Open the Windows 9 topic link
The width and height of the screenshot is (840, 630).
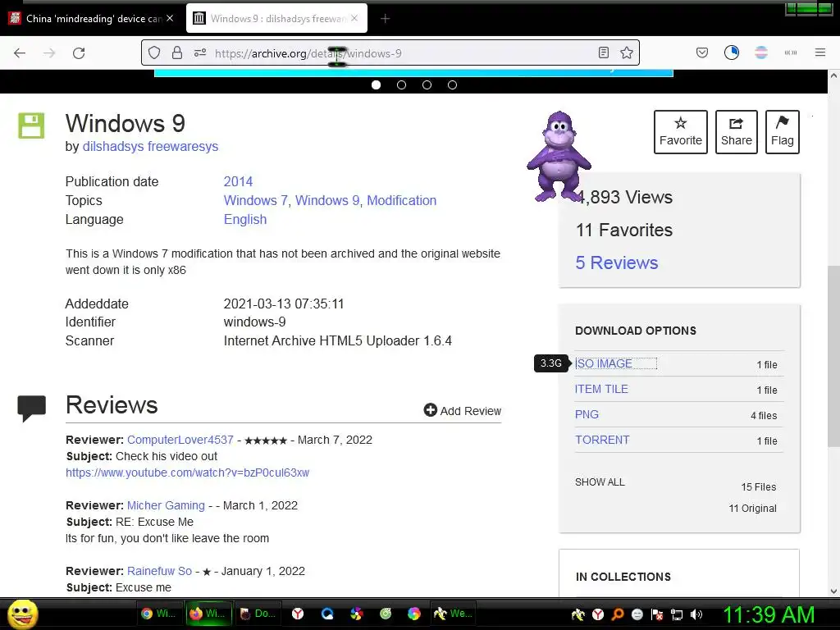(327, 200)
